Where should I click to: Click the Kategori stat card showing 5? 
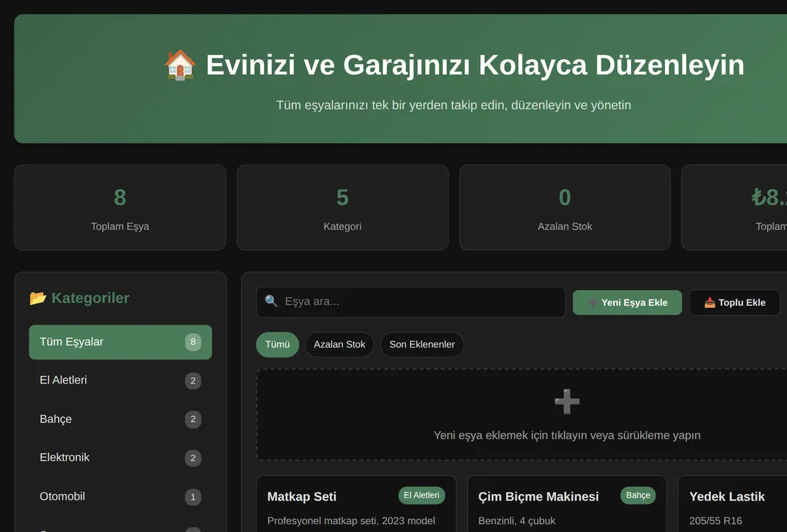(x=342, y=207)
